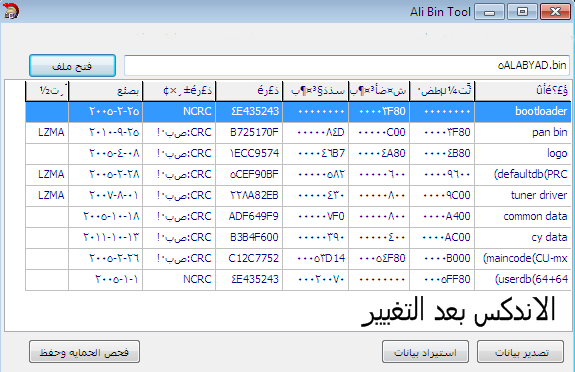Click the استيراد بيانات import button

[425, 352]
